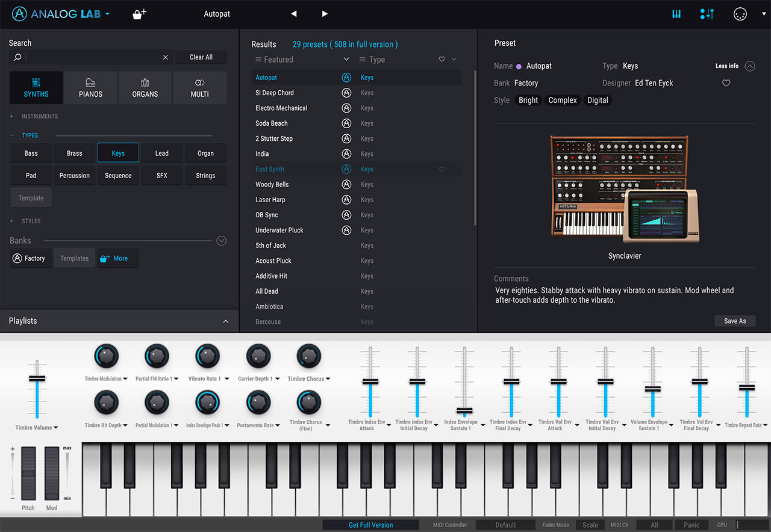This screenshot has width=771, height=532.
Task: Favorite the Autopat preset in the Preset panel
Action: [x=726, y=83]
